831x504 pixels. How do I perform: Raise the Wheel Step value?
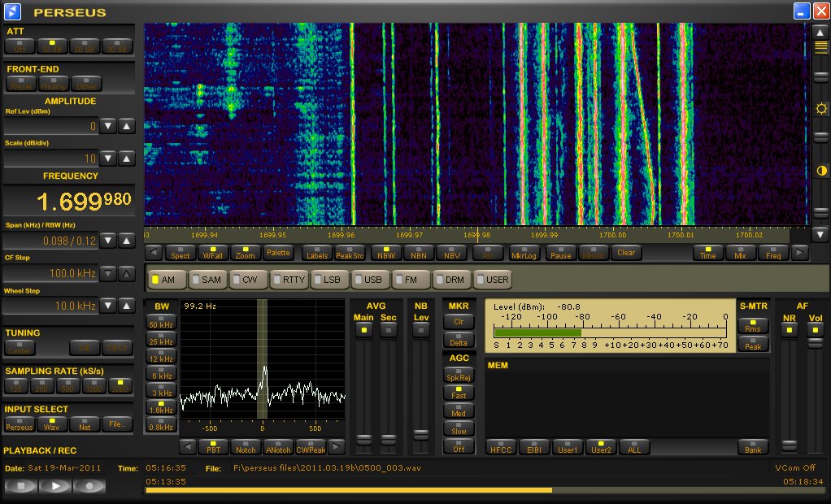[x=126, y=306]
